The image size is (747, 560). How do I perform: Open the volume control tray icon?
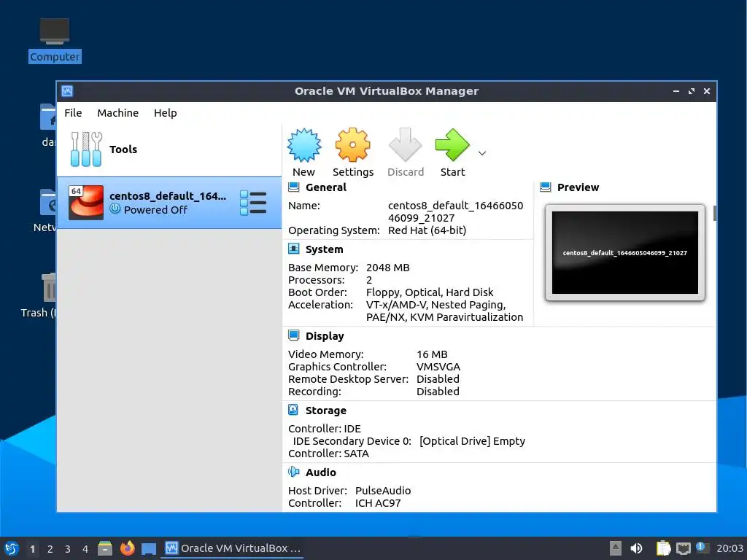[x=636, y=548]
